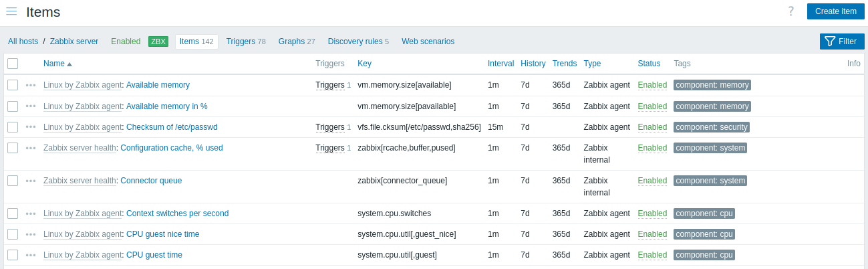Click the Enabled host status link
Image resolution: width=868 pixels, height=269 pixels.
(x=126, y=41)
